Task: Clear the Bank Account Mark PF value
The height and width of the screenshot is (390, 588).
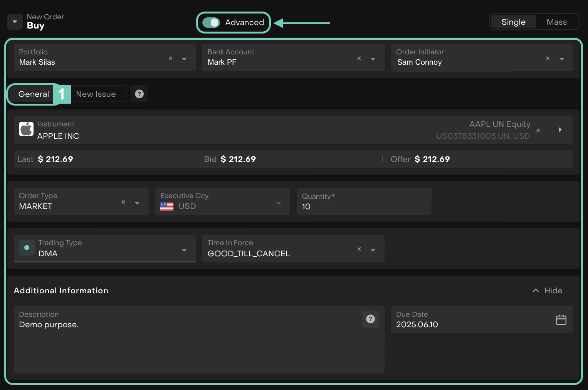Action: (x=359, y=59)
